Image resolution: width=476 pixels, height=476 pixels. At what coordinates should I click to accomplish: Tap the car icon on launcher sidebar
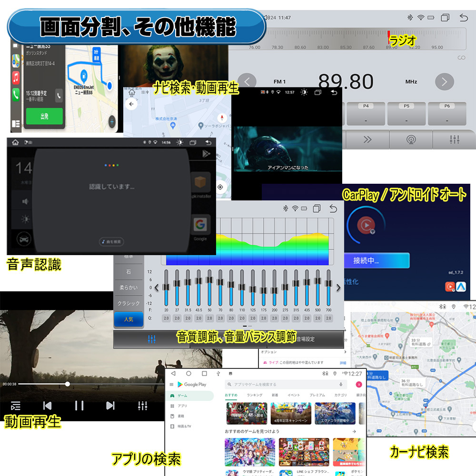coord(24,239)
